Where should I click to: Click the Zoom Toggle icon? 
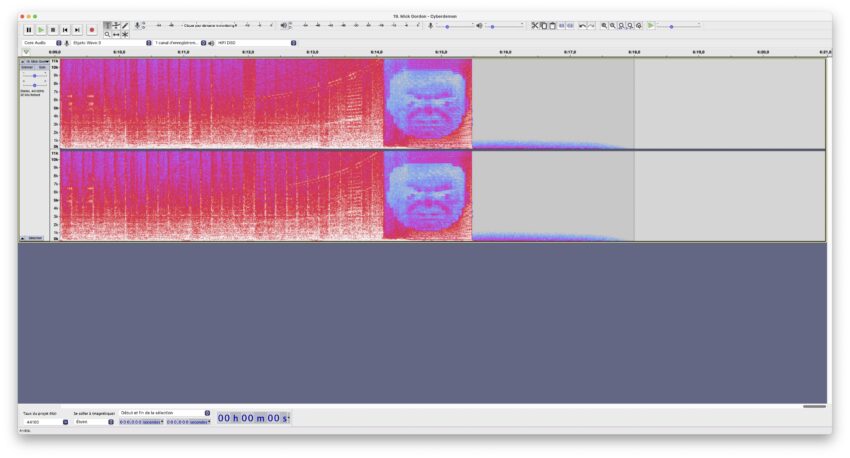coord(639,25)
